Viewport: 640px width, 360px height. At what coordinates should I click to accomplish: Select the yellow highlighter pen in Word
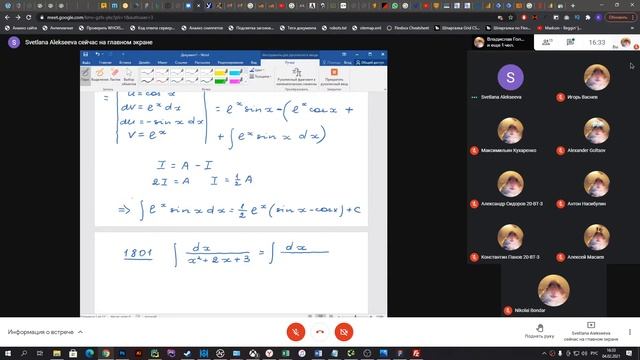click(x=221, y=73)
